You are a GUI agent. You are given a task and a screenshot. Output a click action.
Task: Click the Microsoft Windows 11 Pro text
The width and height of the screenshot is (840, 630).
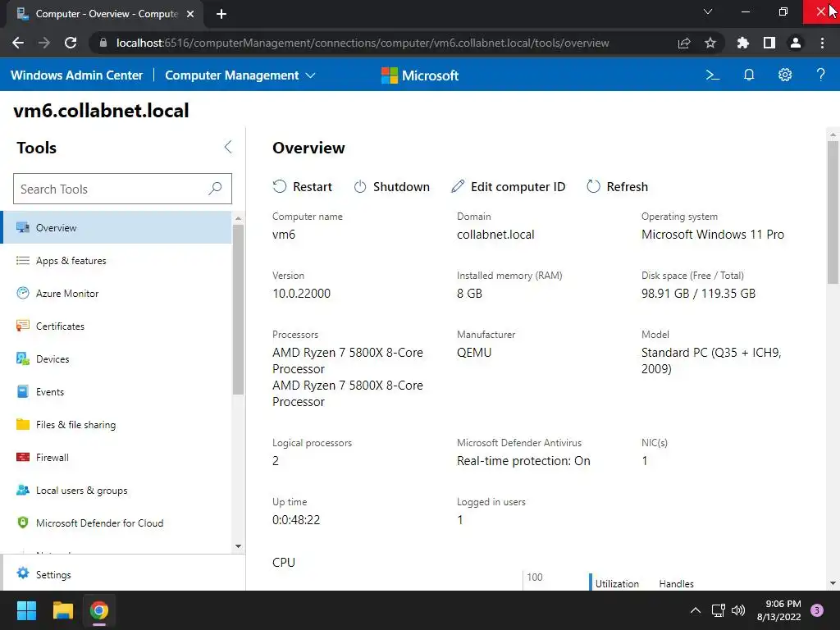(x=713, y=235)
